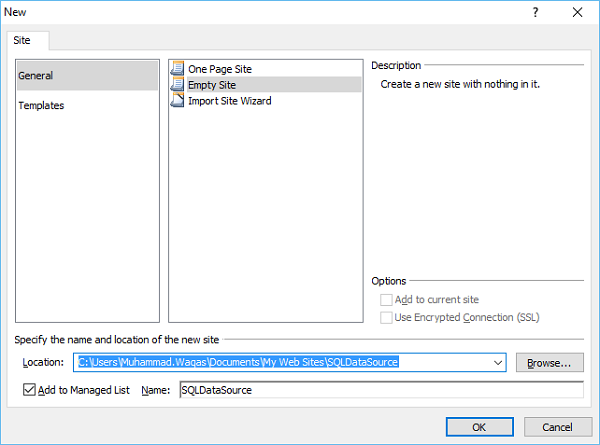The width and height of the screenshot is (600, 445).
Task: Click the question mark help icon
Action: pyautogui.click(x=537, y=12)
